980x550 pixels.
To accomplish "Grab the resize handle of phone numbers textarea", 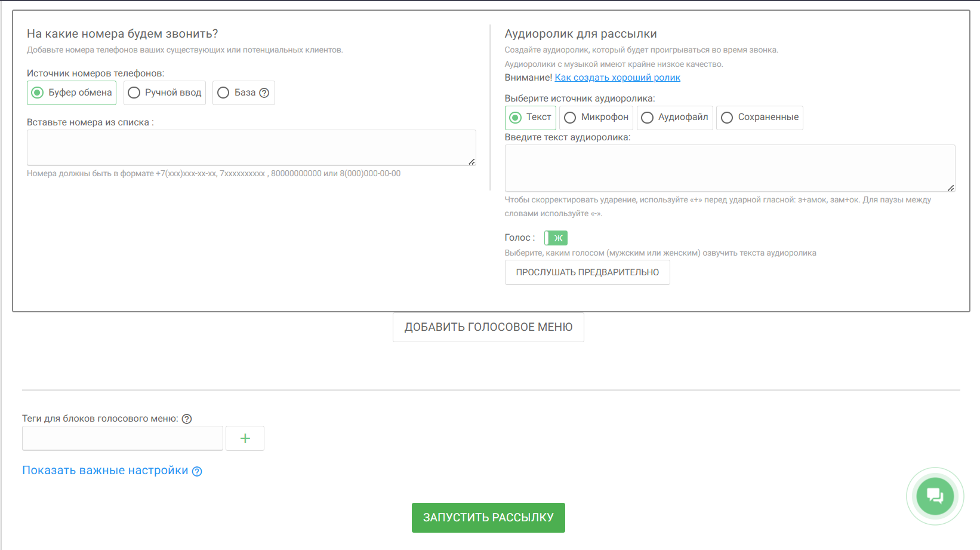I will pos(471,161).
